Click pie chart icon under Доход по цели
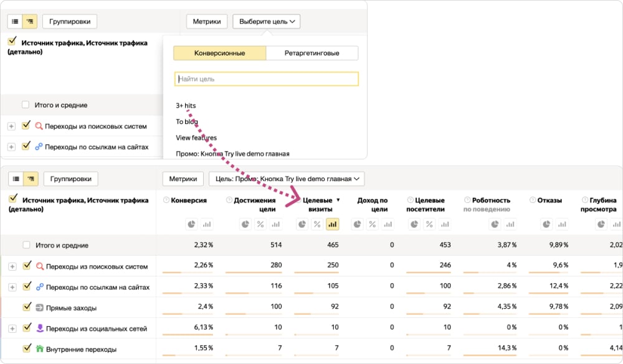 [356, 224]
